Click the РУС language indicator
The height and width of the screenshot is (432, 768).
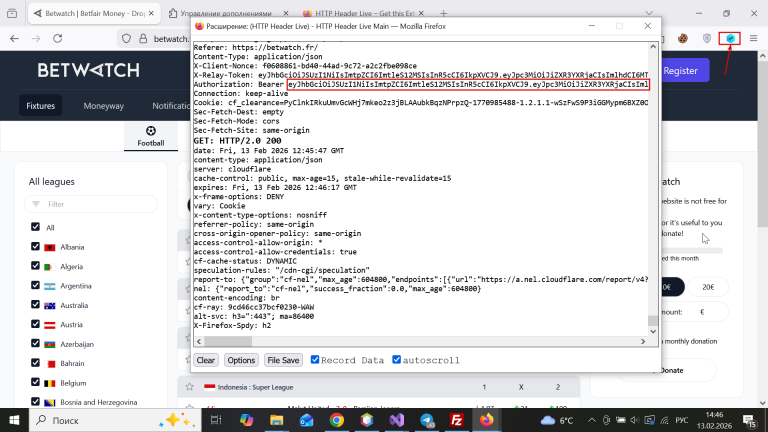click(x=681, y=420)
